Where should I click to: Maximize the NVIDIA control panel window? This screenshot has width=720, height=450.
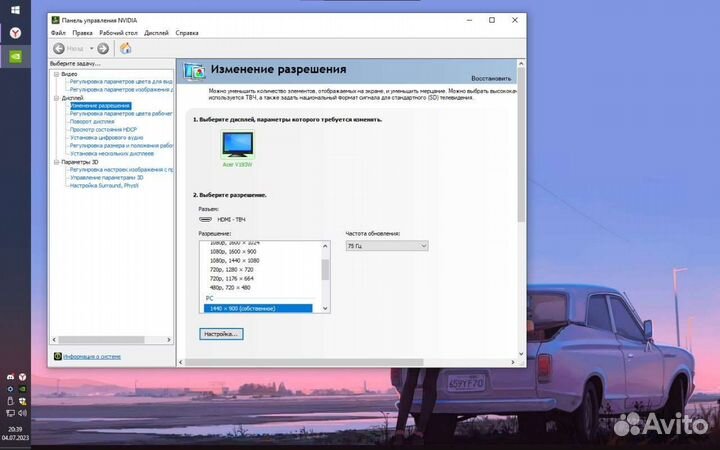coord(492,20)
